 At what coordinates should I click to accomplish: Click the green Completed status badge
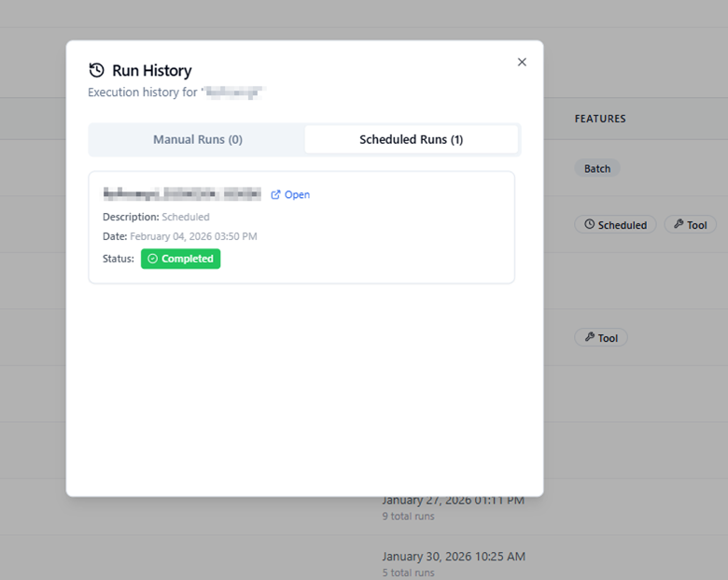pos(180,259)
